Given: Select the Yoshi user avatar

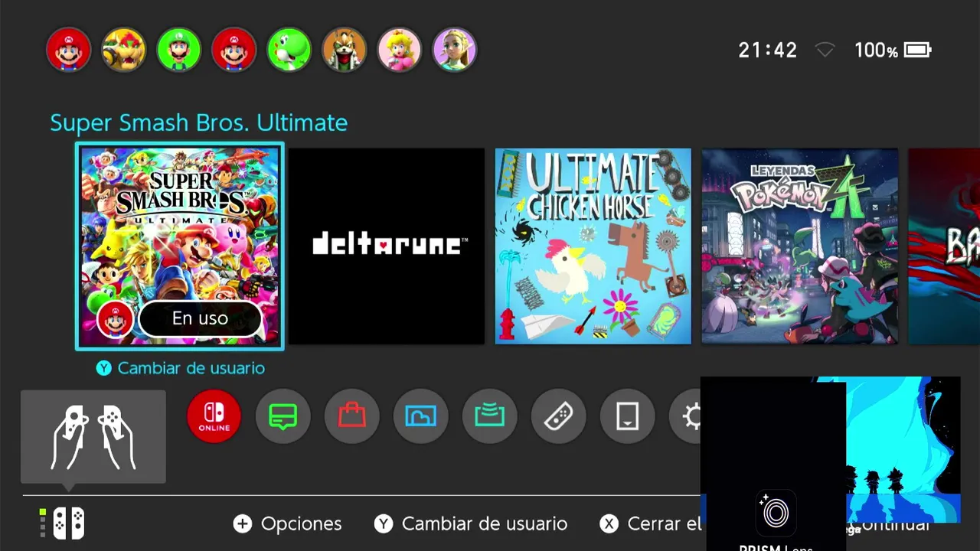Looking at the screenshot, I should coord(289,51).
